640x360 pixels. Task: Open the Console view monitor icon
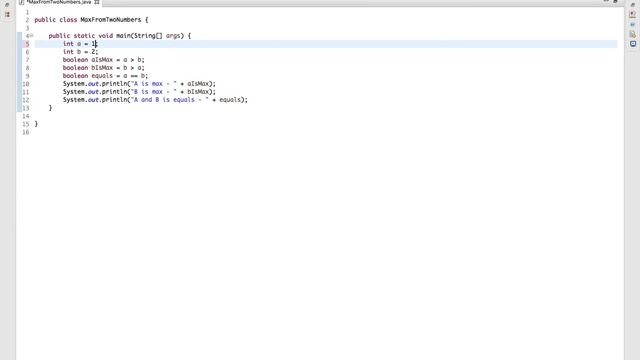click(633, 44)
